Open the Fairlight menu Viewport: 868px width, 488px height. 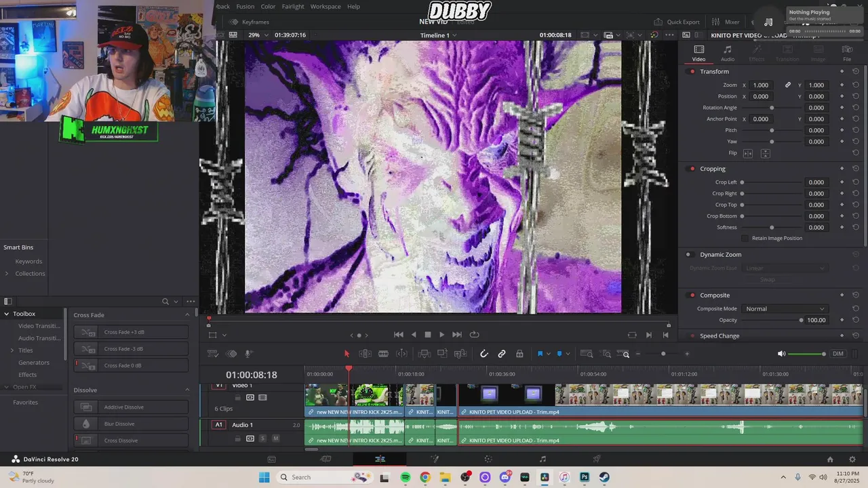pyautogui.click(x=293, y=6)
